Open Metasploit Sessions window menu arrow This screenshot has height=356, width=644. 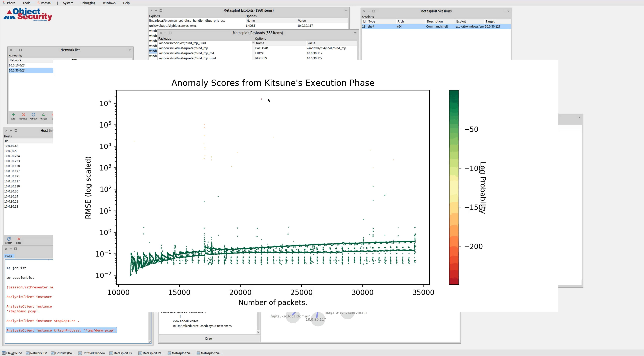pyautogui.click(x=508, y=11)
